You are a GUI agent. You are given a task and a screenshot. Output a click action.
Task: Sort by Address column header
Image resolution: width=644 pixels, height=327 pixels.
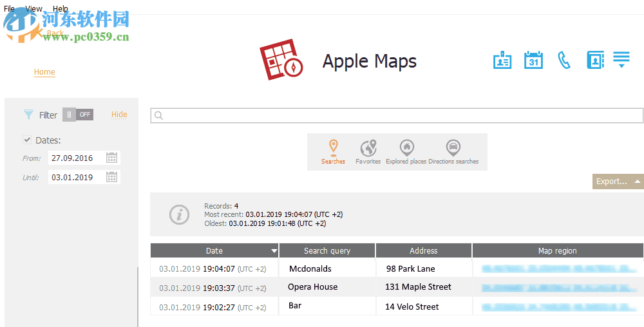(x=424, y=250)
